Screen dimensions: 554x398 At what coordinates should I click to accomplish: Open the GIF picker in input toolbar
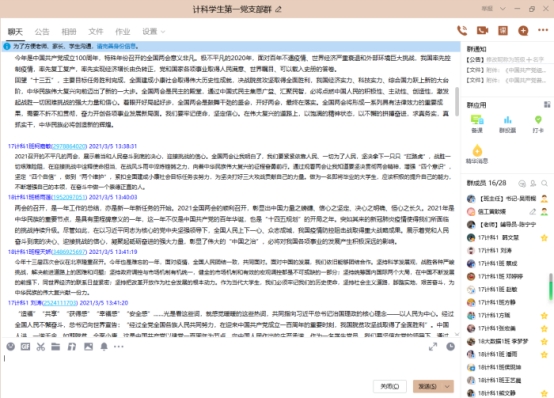click(x=25, y=347)
